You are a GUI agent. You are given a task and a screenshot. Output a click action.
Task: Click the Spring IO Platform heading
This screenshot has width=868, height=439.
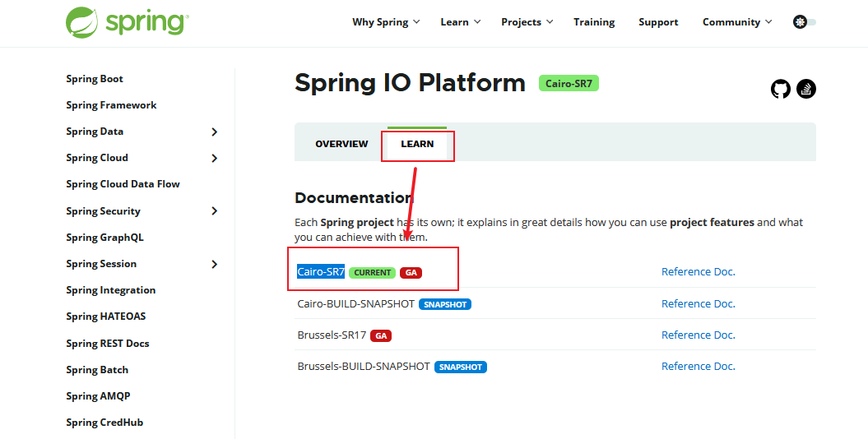411,83
